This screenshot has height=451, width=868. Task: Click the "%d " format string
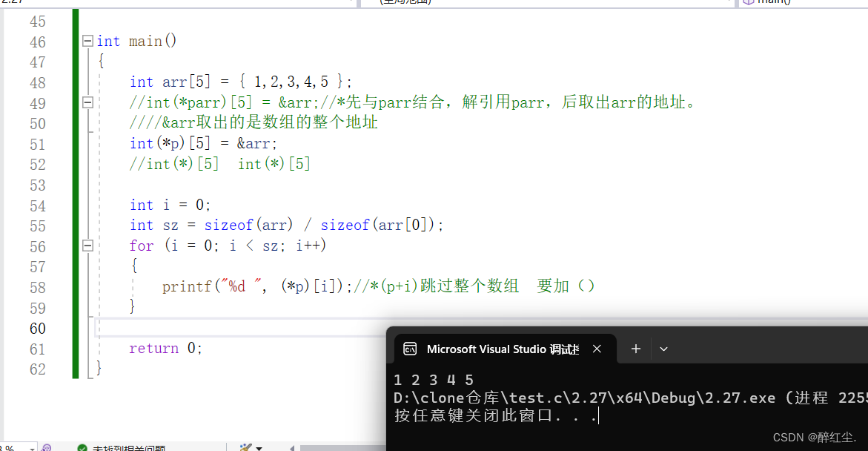[241, 286]
